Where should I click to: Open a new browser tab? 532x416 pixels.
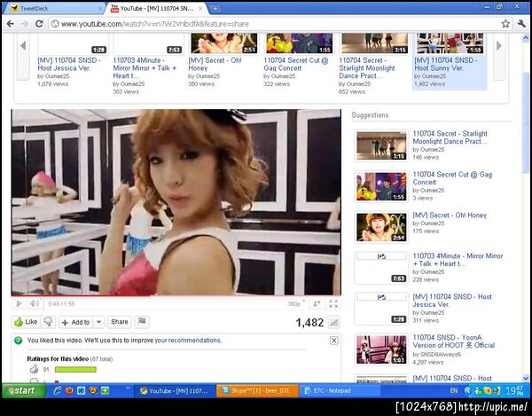[215, 9]
